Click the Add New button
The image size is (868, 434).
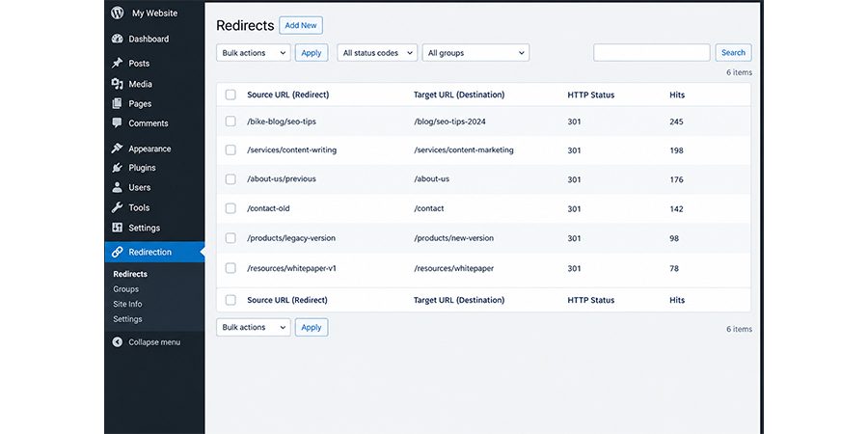pos(301,25)
